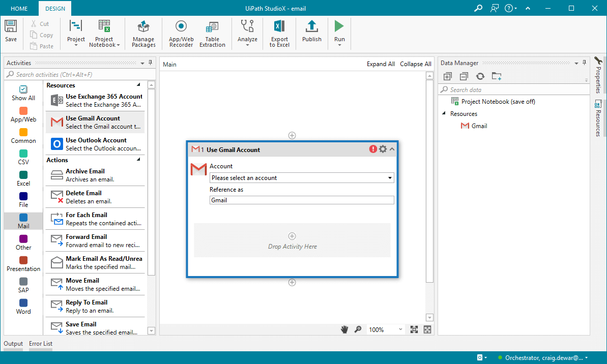607x364 pixels.
Task: Open the designer overview icon
Action: pyautogui.click(x=427, y=329)
